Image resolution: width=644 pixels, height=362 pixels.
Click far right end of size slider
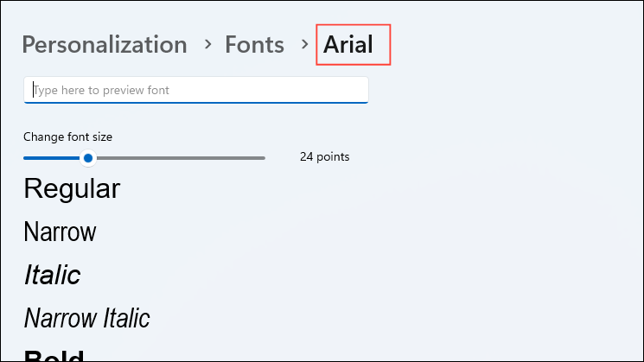tap(263, 158)
